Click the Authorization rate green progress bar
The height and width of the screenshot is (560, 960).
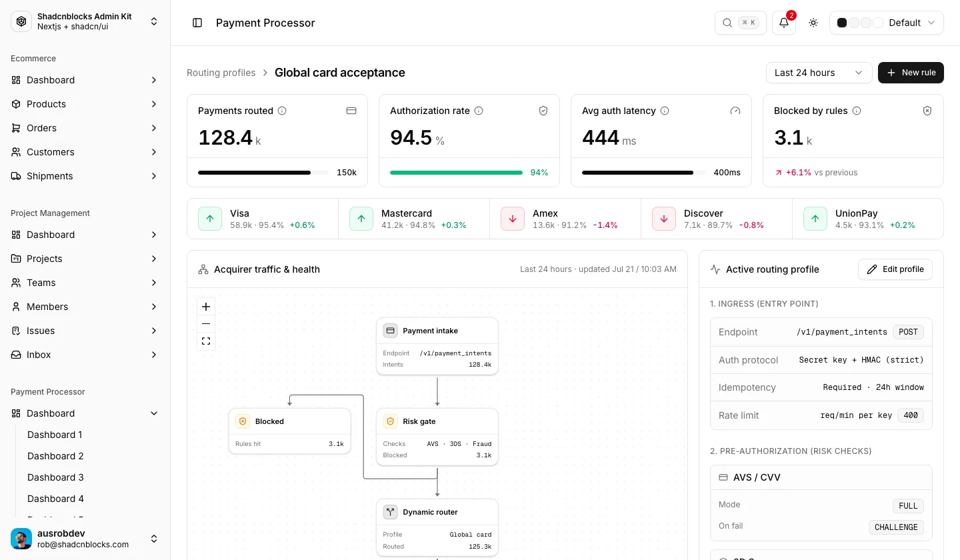[456, 173]
